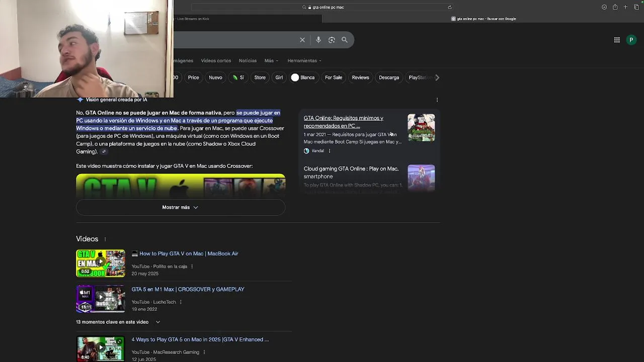Open Cloud gaming GTA Online link

[x=351, y=172]
